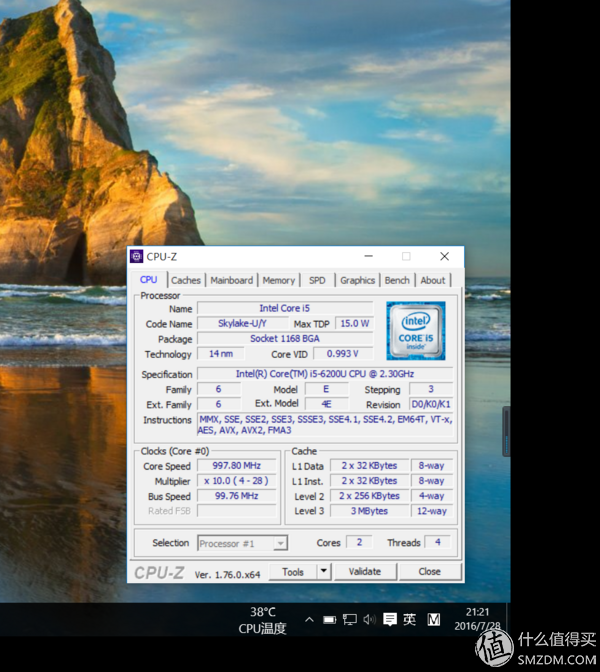
Task: Click the Level 2 '2 x 256 KBytes' value
Action: (x=369, y=496)
